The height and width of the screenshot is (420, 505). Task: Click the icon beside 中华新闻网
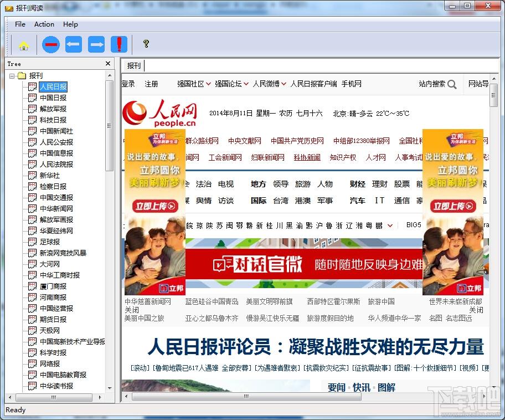pos(32,208)
